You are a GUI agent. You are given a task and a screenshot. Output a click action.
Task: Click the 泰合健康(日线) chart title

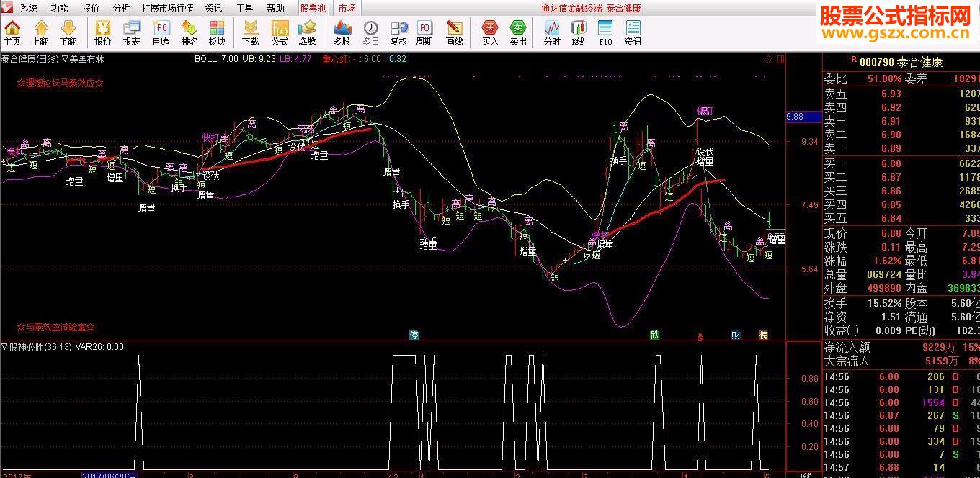30,59
